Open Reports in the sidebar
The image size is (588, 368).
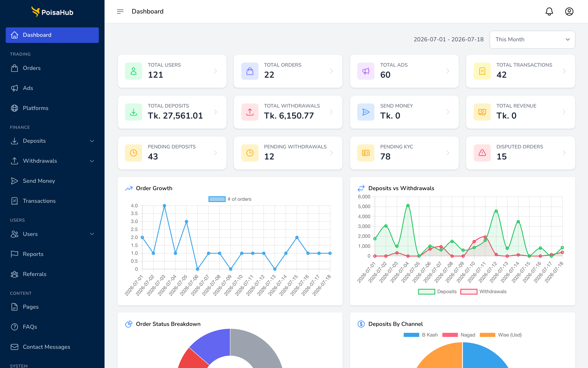(52, 254)
